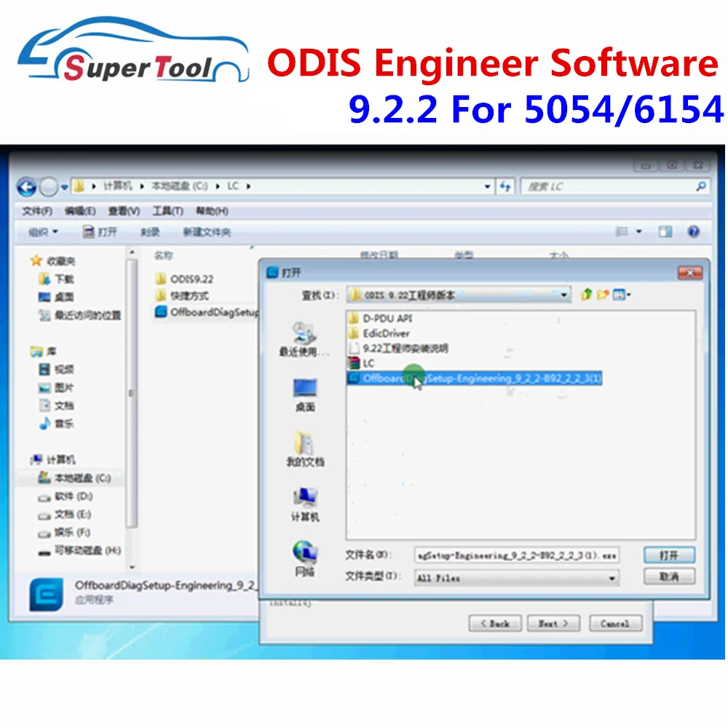Select 桌面 in Explorer navigation pane

tap(56, 297)
